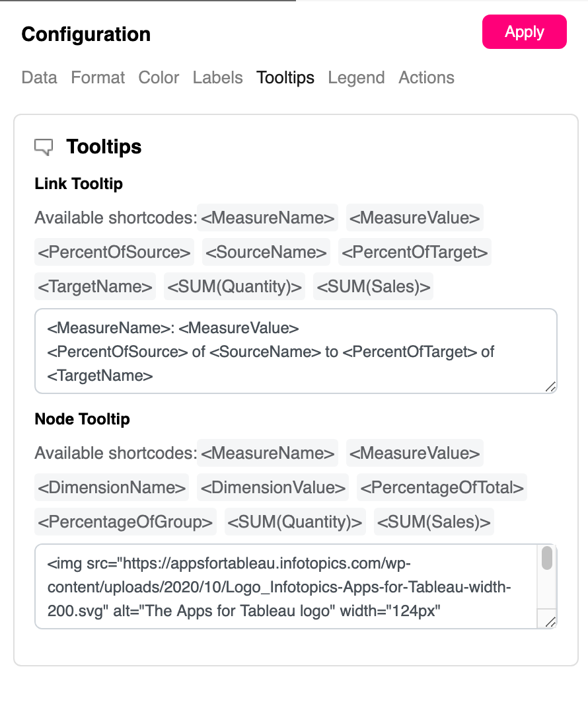Click the Apply button

pos(524,32)
